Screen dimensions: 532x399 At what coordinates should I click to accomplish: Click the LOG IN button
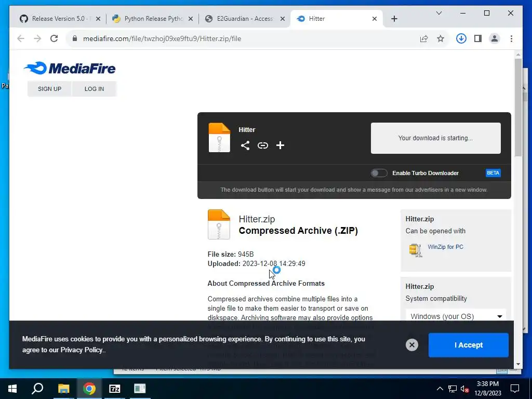[x=95, y=89]
